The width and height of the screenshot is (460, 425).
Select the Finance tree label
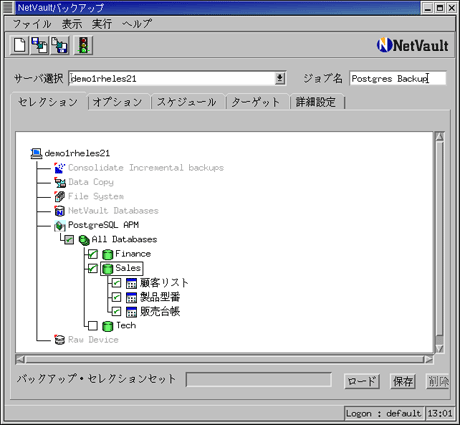tap(133, 254)
